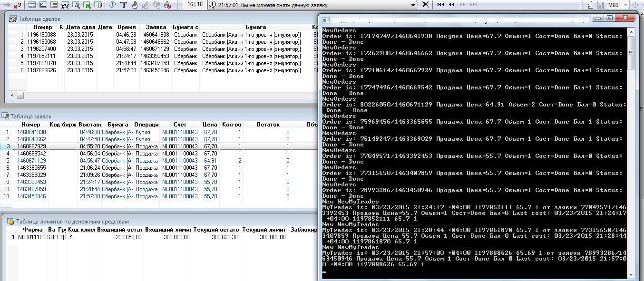Click the Входящий лимит column header
This screenshot has height=281, width=644.
[x=167, y=230]
